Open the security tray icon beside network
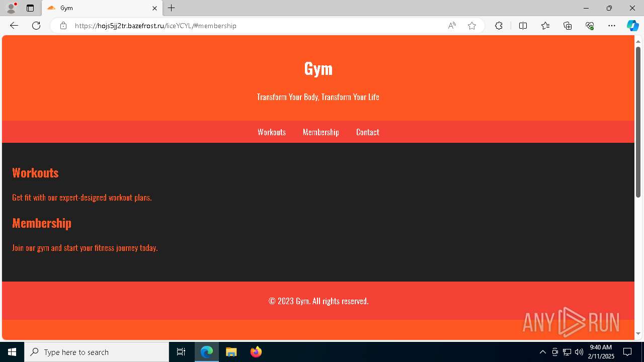The width and height of the screenshot is (644, 362). click(555, 352)
